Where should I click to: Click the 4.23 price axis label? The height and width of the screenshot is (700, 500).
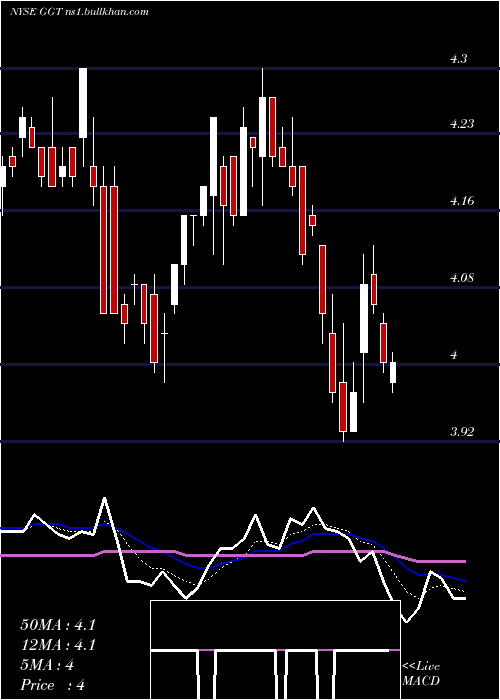pos(462,124)
